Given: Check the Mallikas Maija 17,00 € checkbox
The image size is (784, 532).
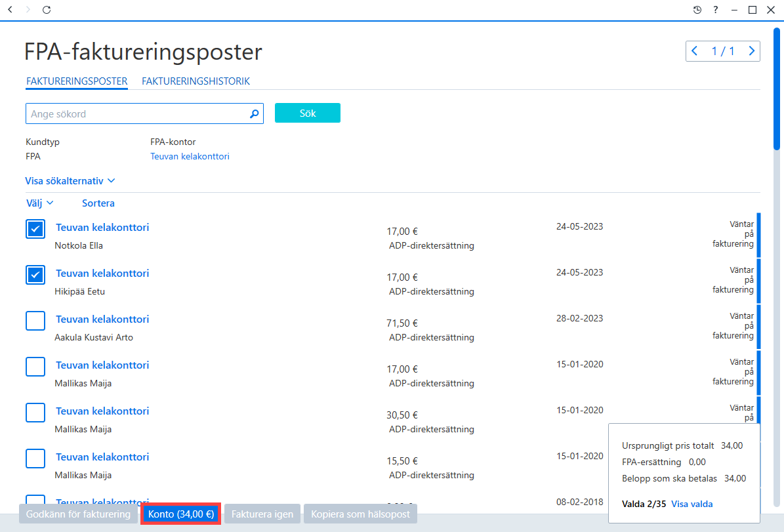Looking at the screenshot, I should (x=35, y=367).
